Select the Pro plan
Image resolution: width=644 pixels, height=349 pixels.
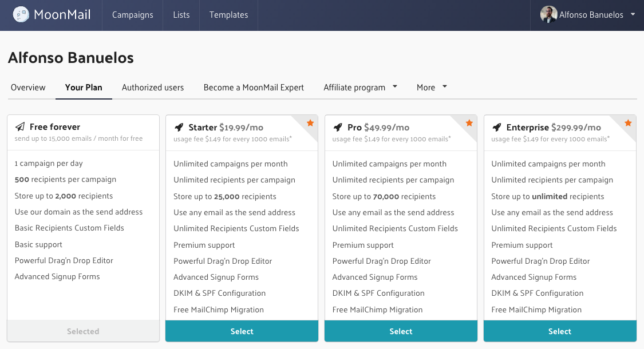tap(401, 331)
